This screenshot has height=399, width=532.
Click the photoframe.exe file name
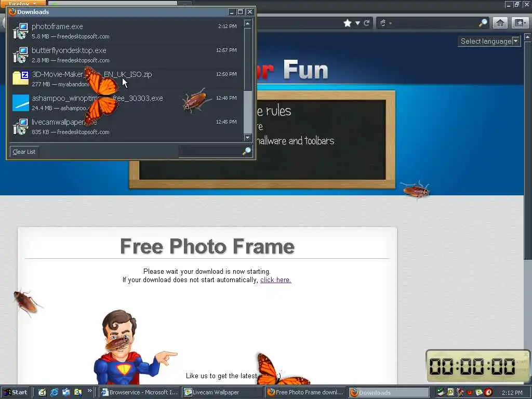click(x=57, y=26)
